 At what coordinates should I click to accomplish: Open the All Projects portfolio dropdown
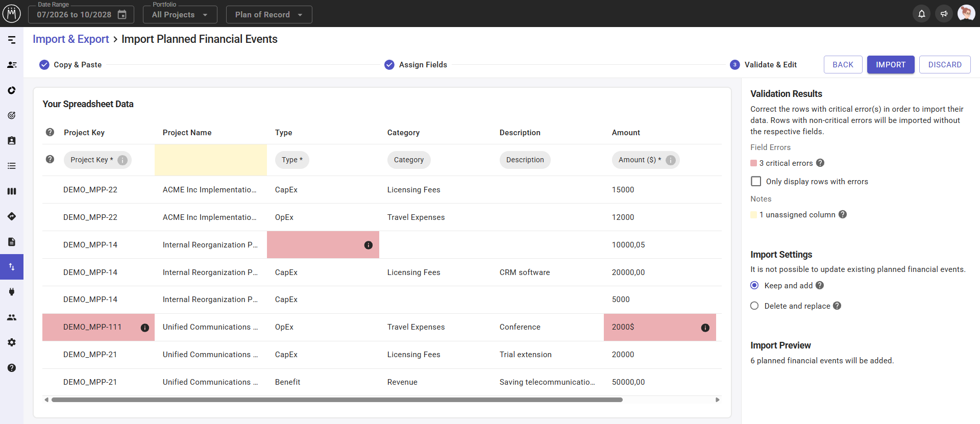click(180, 15)
